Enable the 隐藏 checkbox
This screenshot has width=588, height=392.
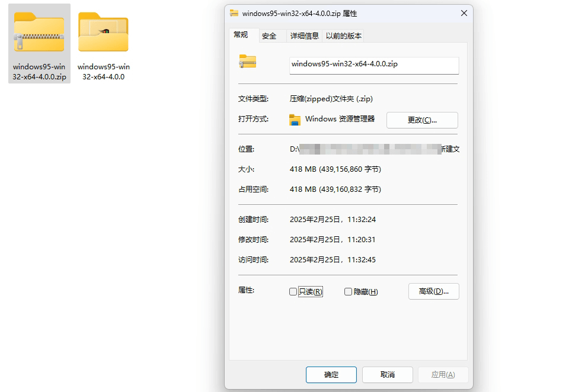point(347,291)
